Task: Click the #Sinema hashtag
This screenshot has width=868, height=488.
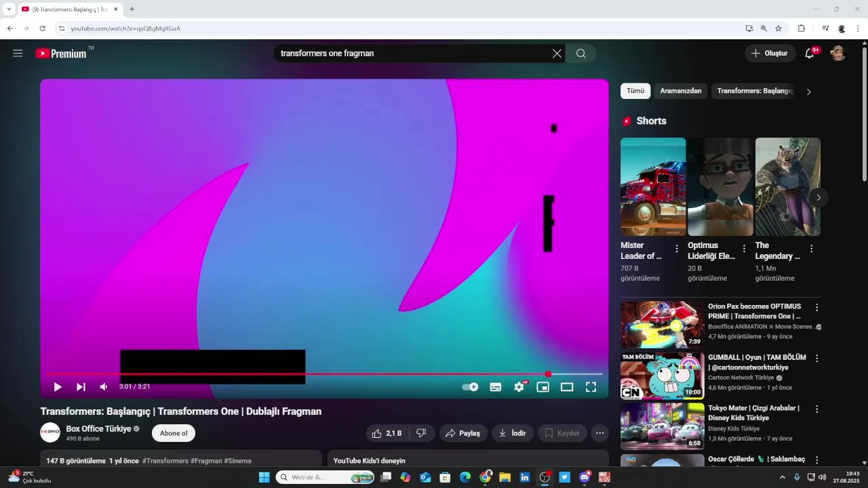Action: pyautogui.click(x=237, y=461)
